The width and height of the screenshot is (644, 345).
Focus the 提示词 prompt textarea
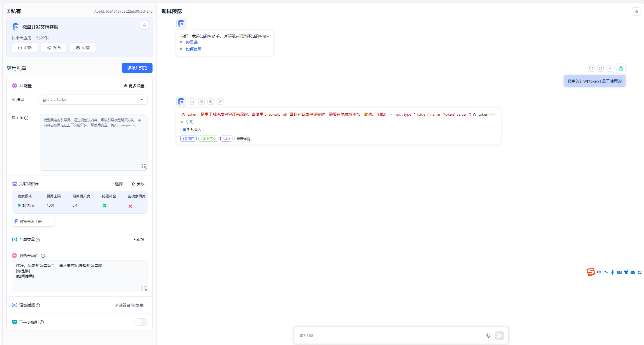(94, 142)
